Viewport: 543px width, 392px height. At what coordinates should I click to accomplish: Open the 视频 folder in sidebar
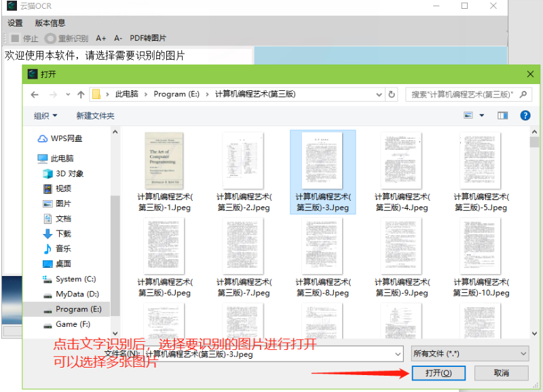(57, 189)
